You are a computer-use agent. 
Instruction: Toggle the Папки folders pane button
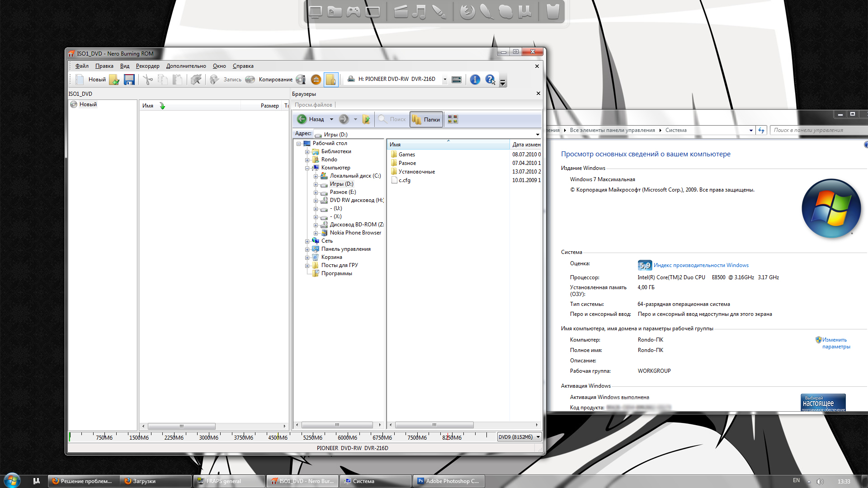click(x=426, y=120)
